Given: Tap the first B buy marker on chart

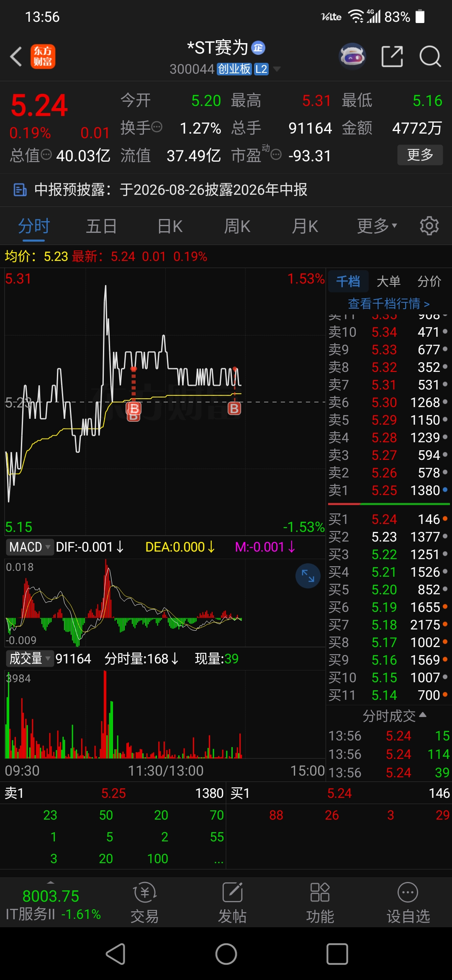Looking at the screenshot, I should click(134, 409).
